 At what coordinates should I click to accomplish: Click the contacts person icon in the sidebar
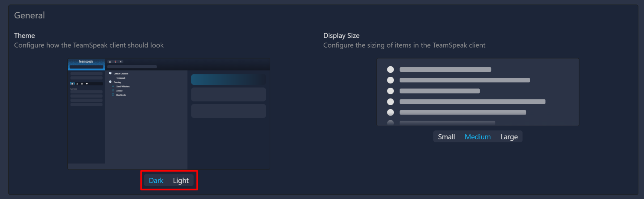(x=77, y=84)
